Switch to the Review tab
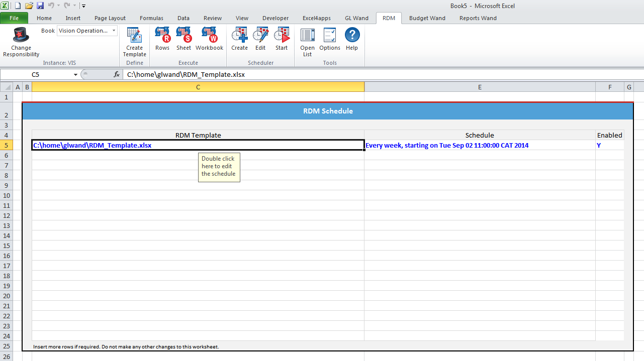The image size is (644, 361). coord(213,18)
